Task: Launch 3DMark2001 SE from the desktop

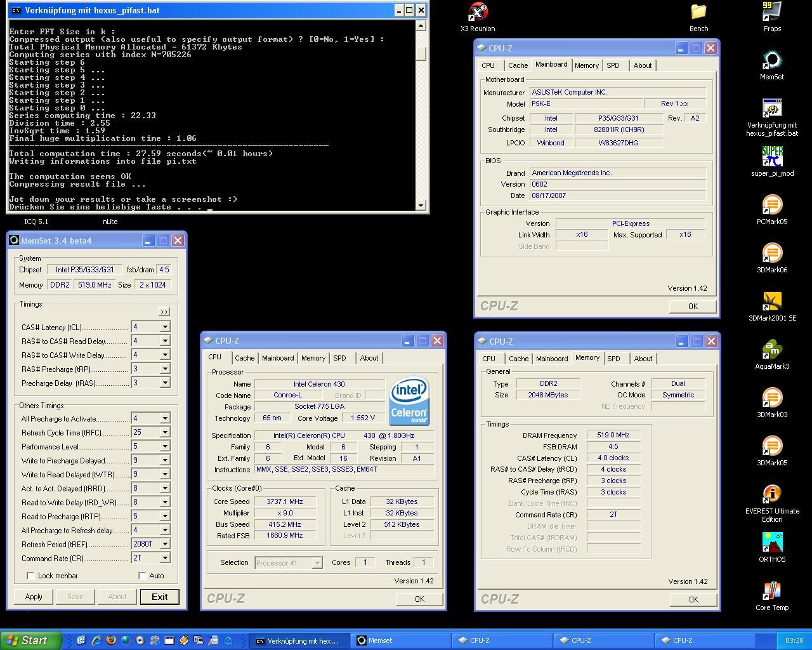Action: point(772,307)
